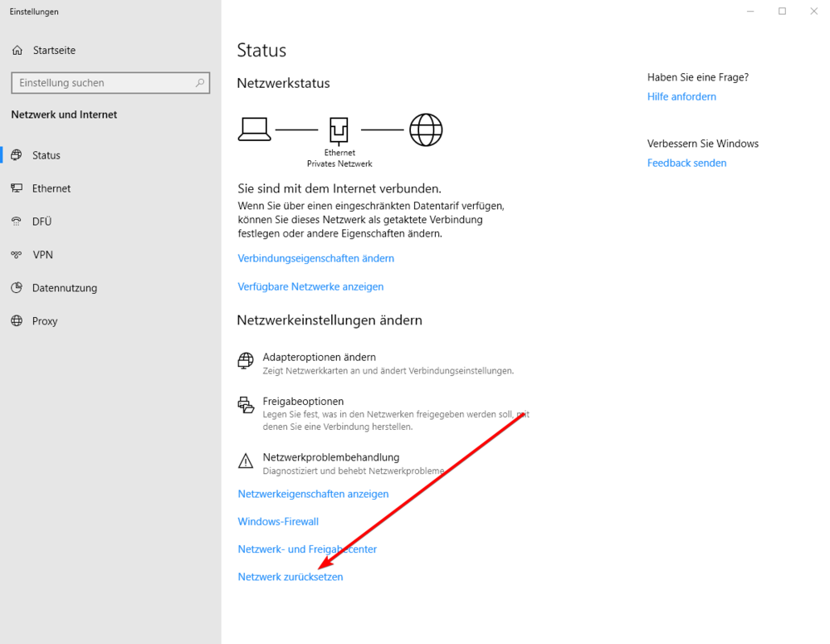Open the Windows-Firewall settings
This screenshot has width=830, height=644.
click(278, 521)
